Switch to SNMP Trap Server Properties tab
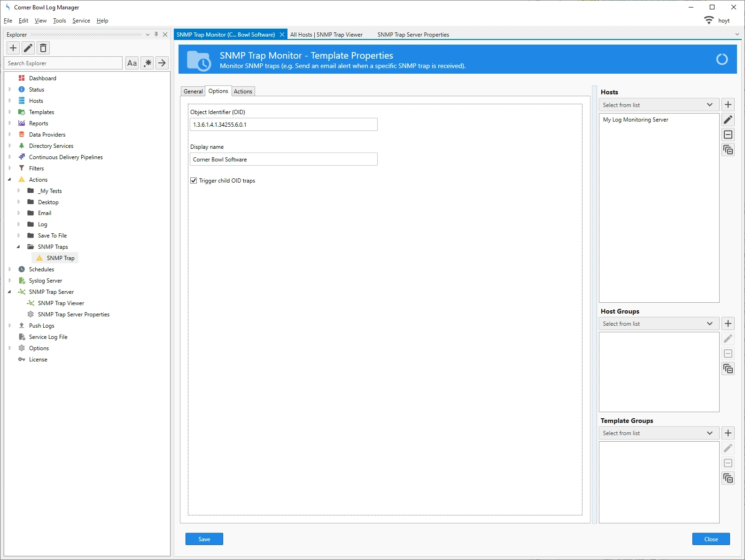The height and width of the screenshot is (560, 745). pyautogui.click(x=413, y=35)
